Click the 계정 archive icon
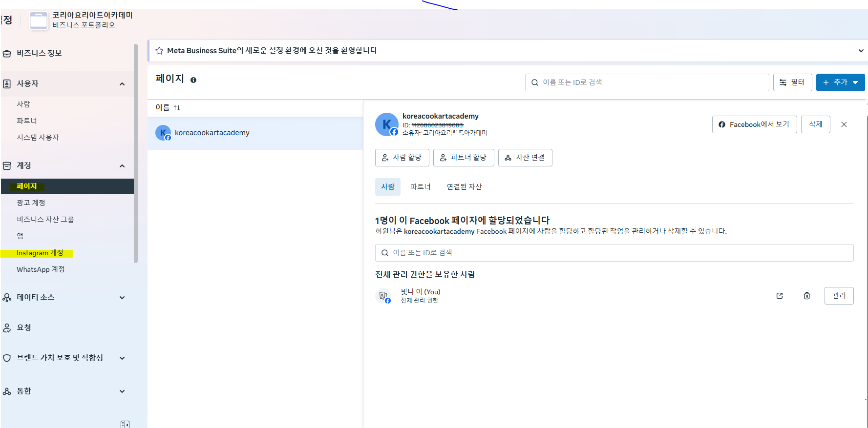 click(7, 166)
